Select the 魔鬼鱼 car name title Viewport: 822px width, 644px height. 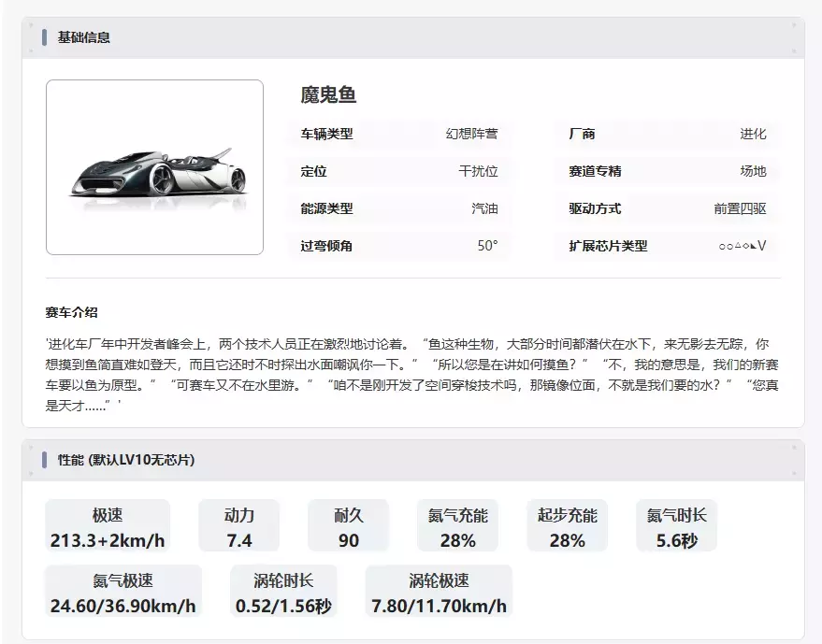[x=328, y=94]
